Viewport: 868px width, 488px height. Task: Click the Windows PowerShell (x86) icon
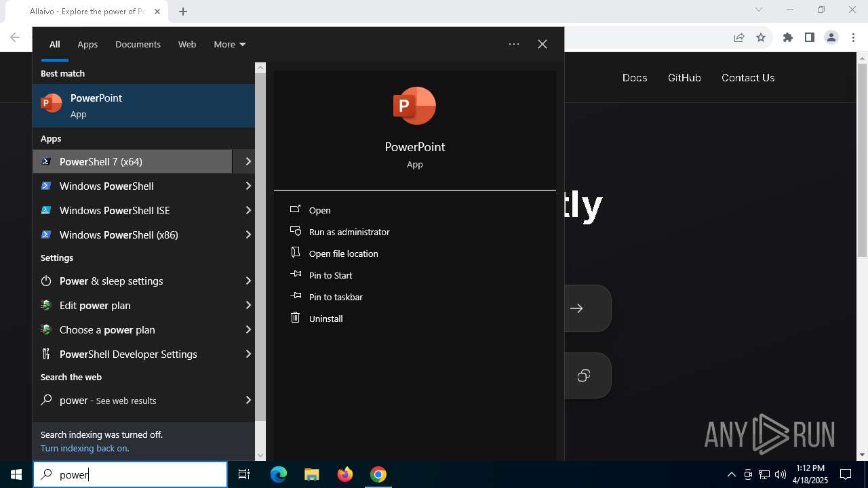point(46,235)
